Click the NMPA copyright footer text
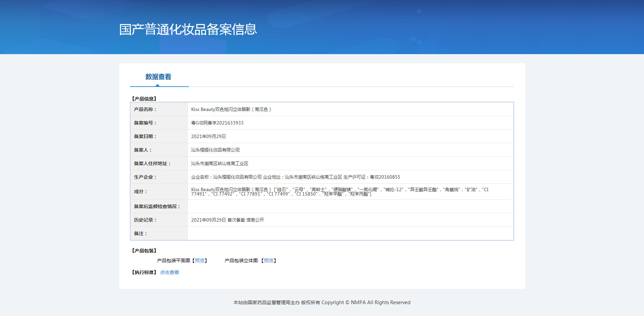The image size is (644, 316). click(322, 302)
